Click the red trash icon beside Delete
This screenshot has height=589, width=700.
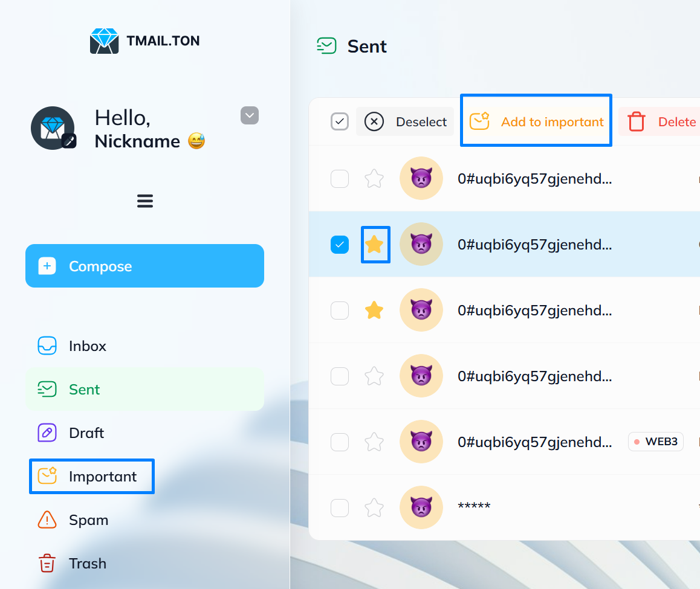tap(636, 121)
